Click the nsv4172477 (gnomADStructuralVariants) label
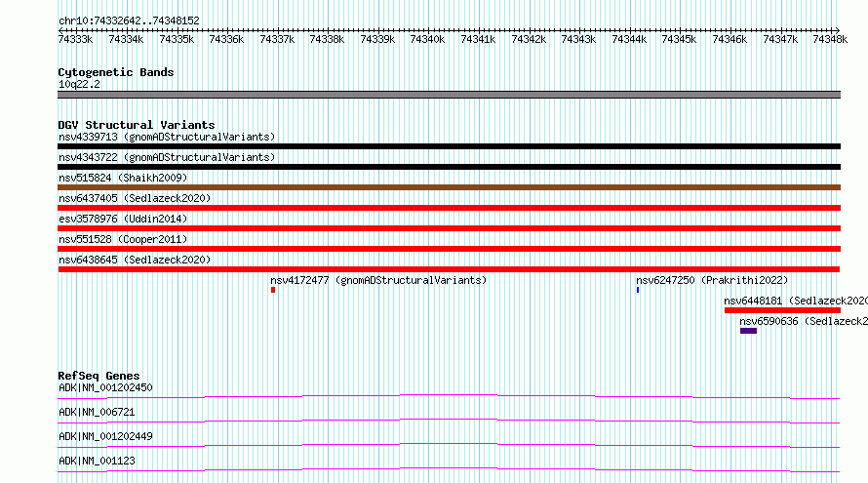 tap(378, 280)
